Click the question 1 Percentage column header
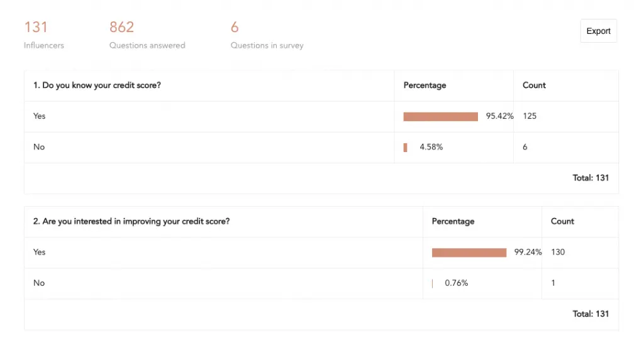This screenshot has height=338, width=644. pyautogui.click(x=425, y=85)
